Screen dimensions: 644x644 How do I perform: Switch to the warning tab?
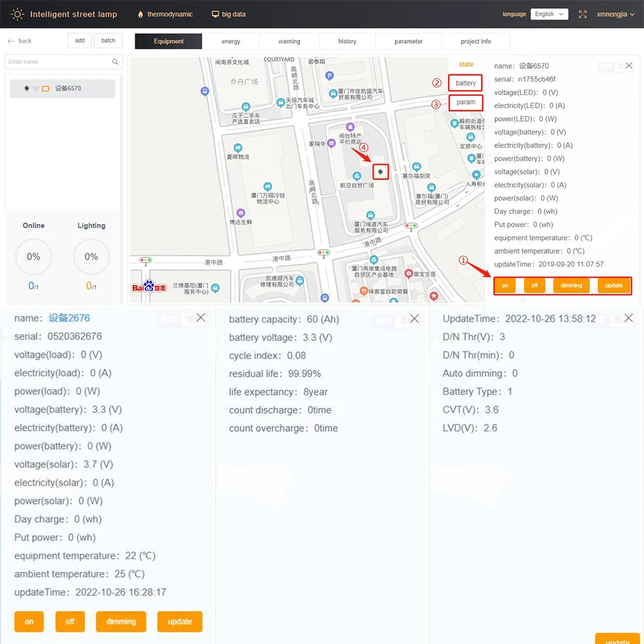click(x=289, y=41)
